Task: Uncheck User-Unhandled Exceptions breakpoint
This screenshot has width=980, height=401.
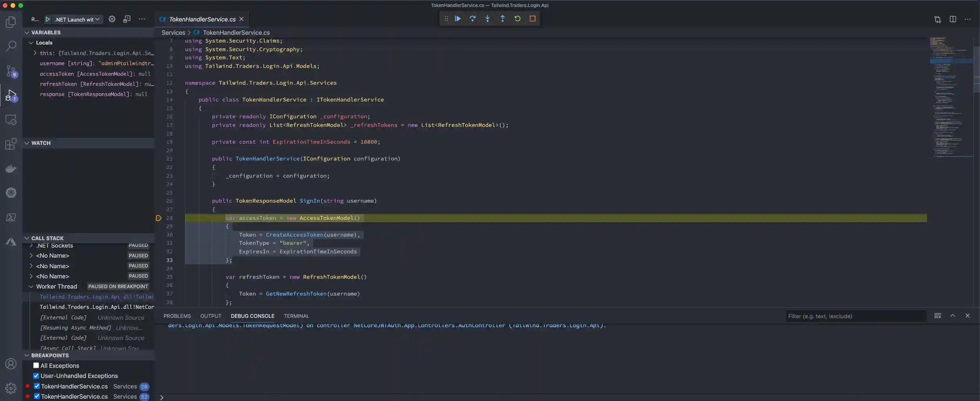Action: [x=36, y=376]
